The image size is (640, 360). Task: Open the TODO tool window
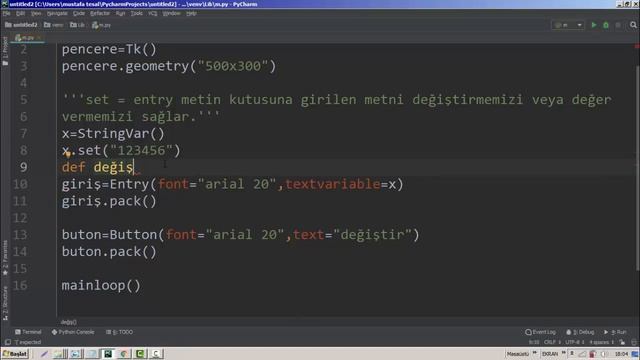(120, 332)
